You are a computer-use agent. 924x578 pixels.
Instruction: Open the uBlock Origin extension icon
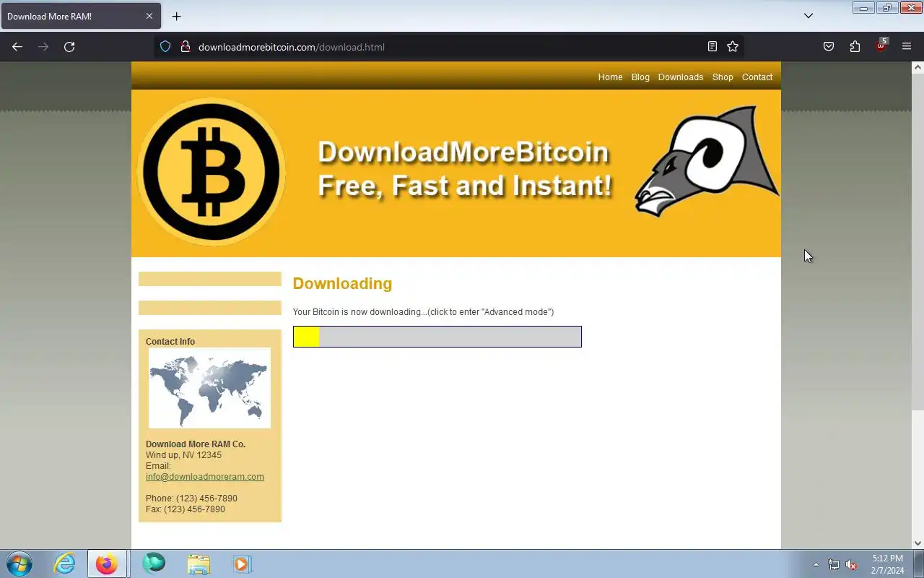(x=881, y=46)
